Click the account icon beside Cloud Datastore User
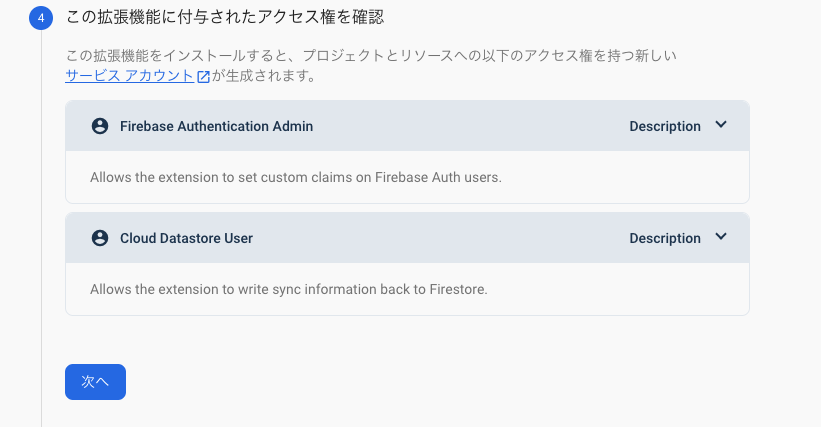The height and width of the screenshot is (427, 821). pos(100,238)
